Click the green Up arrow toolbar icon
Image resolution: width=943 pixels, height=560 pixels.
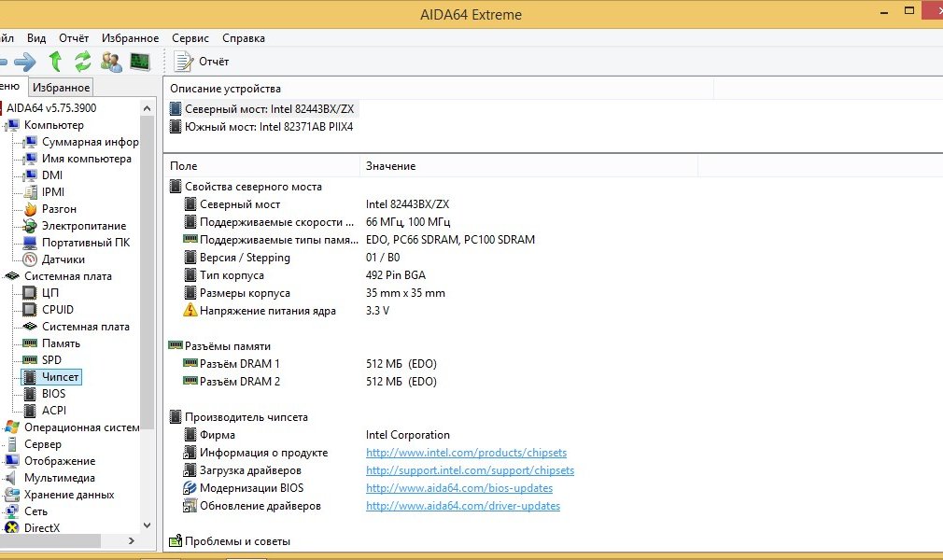point(55,62)
